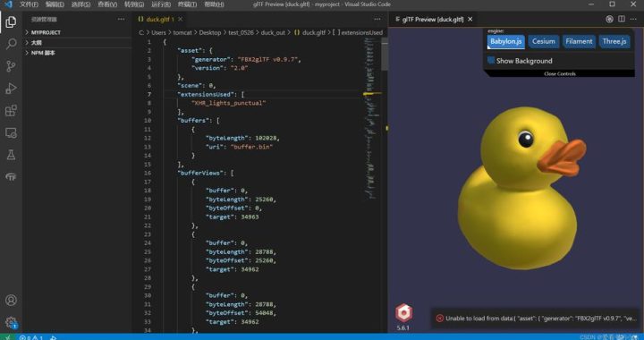Screen dimensions: 644x340
Task: Open the Explorer view in the activity bar
Action: (x=11, y=21)
